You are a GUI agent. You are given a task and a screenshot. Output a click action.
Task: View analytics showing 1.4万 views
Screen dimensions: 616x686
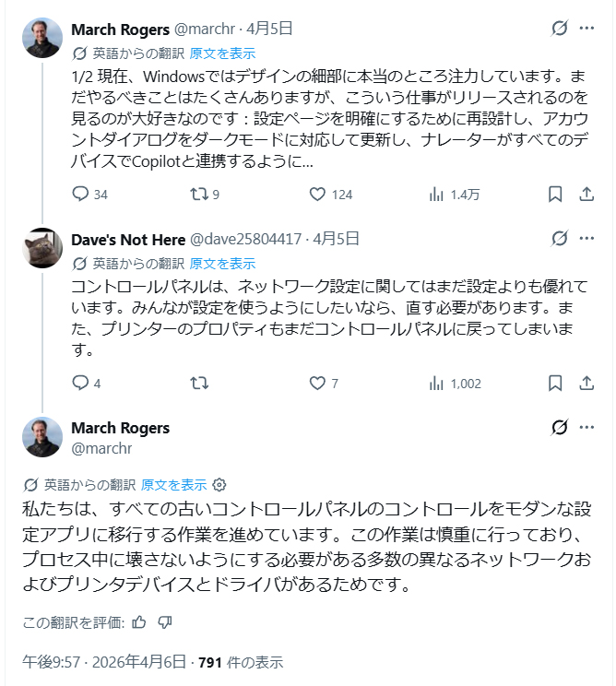pyautogui.click(x=437, y=195)
